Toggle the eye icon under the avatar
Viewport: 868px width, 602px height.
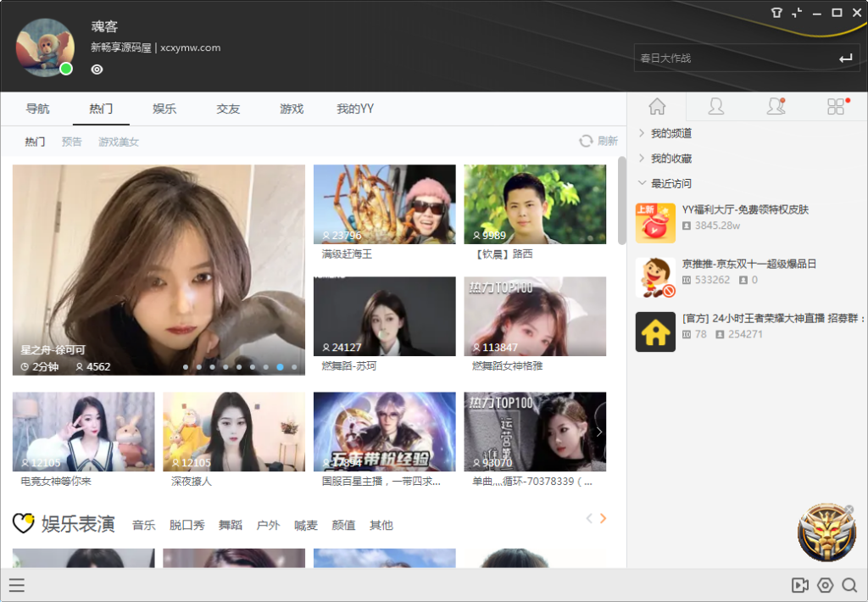point(97,69)
